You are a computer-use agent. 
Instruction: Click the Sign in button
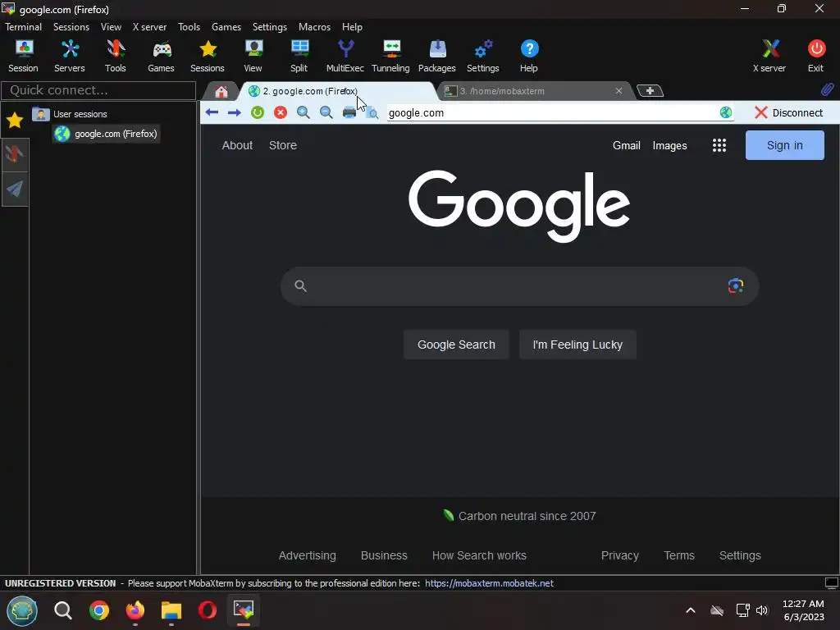point(785,145)
